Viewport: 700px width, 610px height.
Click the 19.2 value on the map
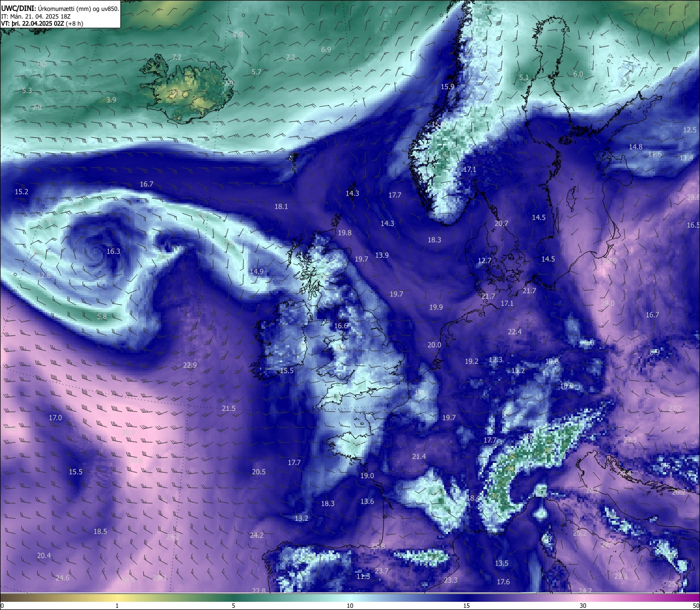tap(471, 362)
